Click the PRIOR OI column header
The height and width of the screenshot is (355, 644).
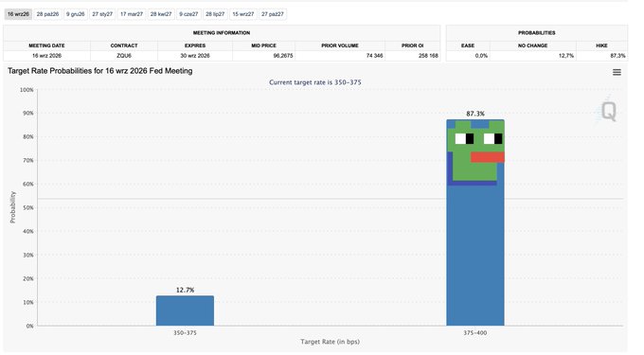coord(412,45)
